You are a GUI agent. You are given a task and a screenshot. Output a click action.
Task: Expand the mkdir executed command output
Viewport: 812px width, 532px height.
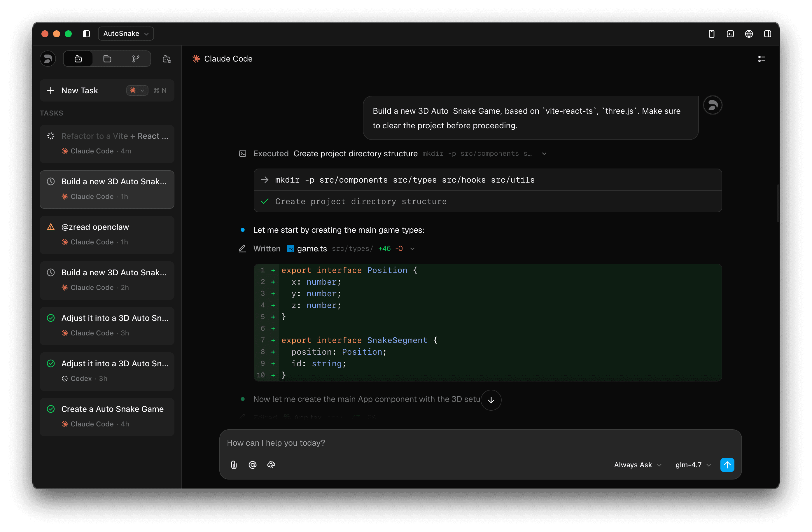tap(543, 153)
